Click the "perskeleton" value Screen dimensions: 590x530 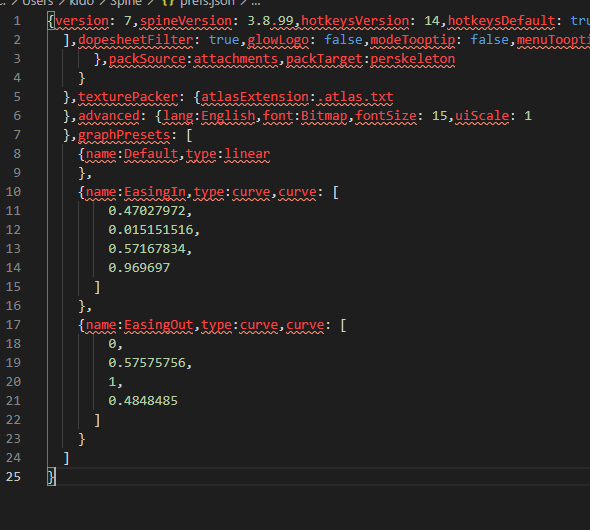[413, 59]
